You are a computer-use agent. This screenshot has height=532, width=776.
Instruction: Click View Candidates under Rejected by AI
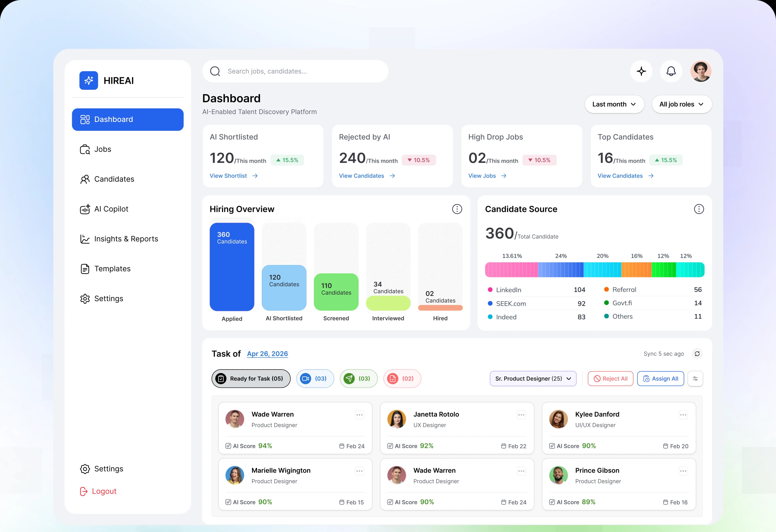(367, 176)
